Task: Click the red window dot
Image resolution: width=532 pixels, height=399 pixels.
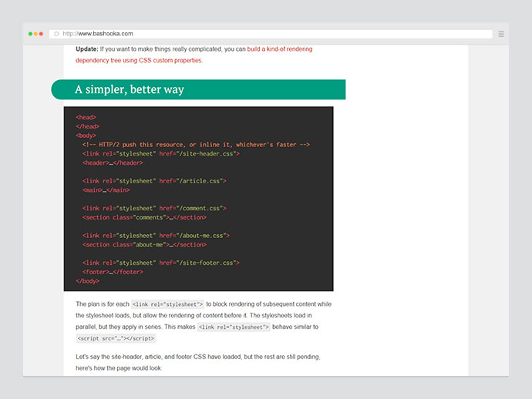Action: pos(41,34)
